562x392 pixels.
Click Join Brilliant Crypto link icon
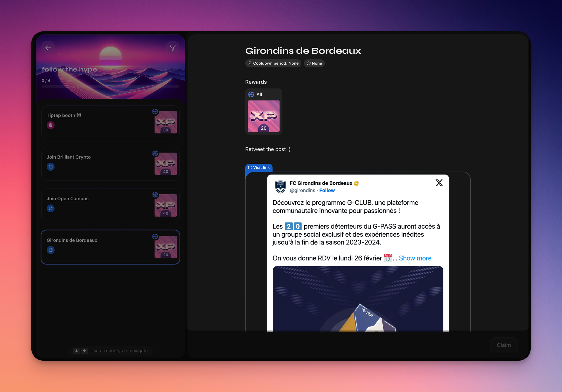[x=51, y=167]
